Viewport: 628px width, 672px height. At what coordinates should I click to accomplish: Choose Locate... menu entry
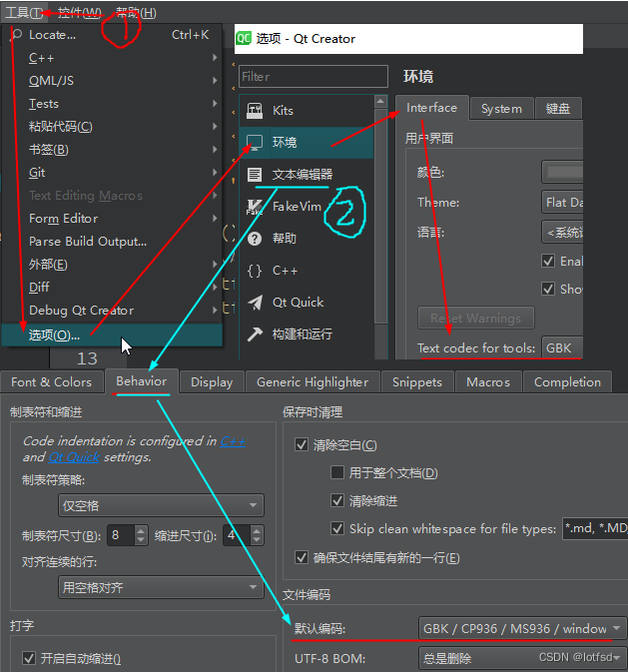click(x=112, y=35)
